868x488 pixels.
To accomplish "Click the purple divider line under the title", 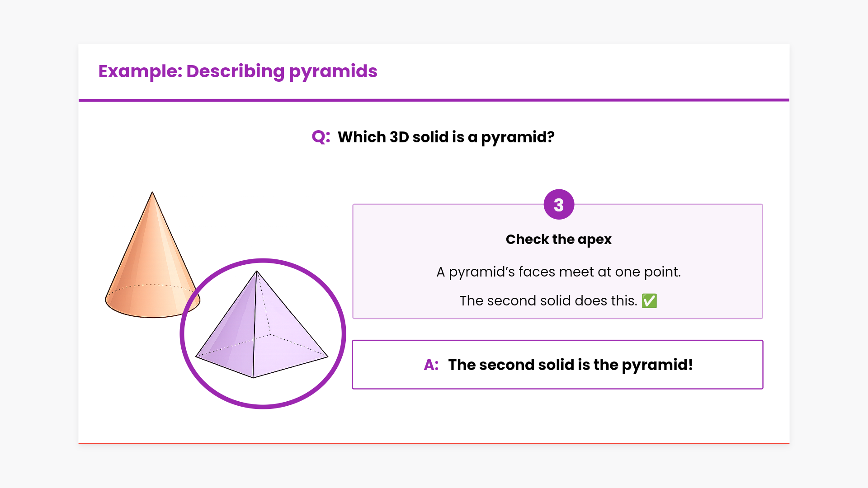I will (434, 100).
